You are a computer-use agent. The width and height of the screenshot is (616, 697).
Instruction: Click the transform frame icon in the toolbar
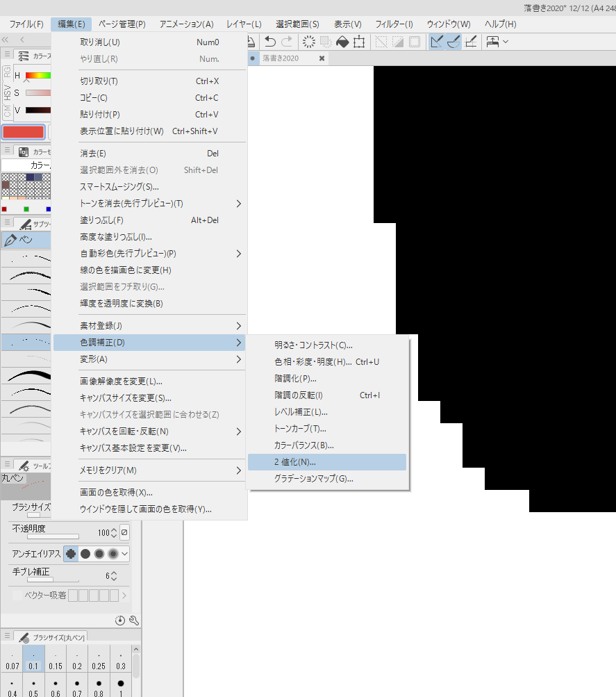[360, 42]
